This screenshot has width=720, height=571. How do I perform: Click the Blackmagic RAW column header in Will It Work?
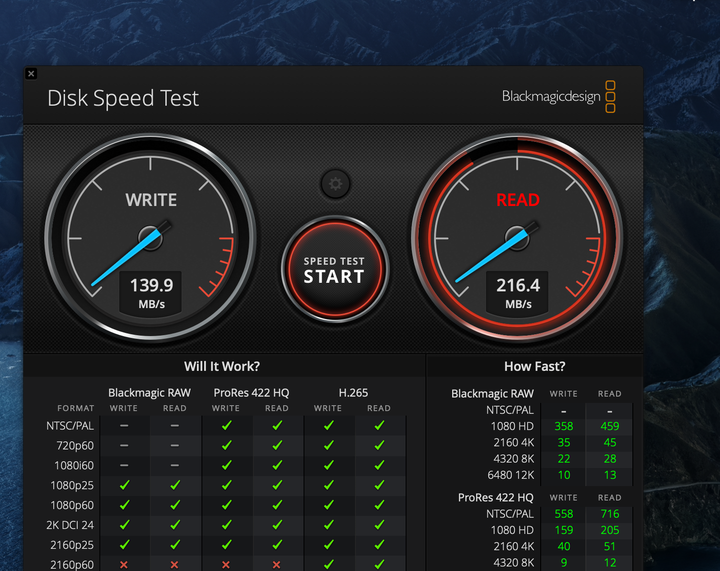coord(149,393)
